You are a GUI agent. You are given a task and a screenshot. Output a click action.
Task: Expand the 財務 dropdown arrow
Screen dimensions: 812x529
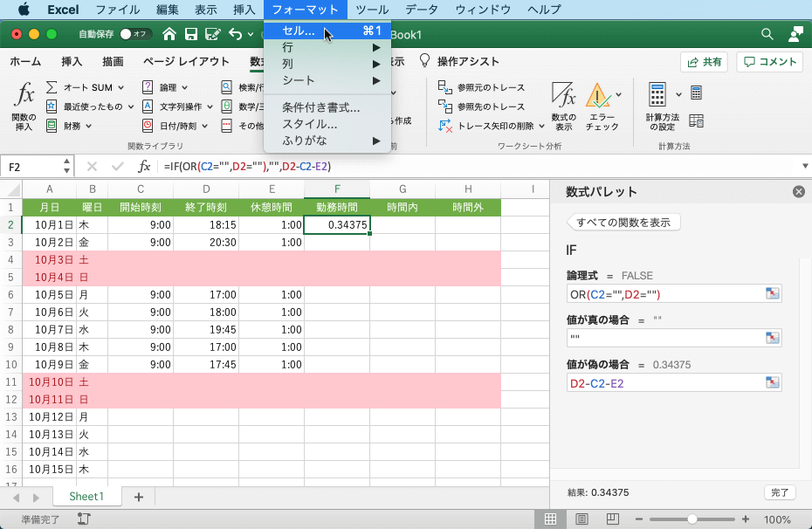pos(88,126)
